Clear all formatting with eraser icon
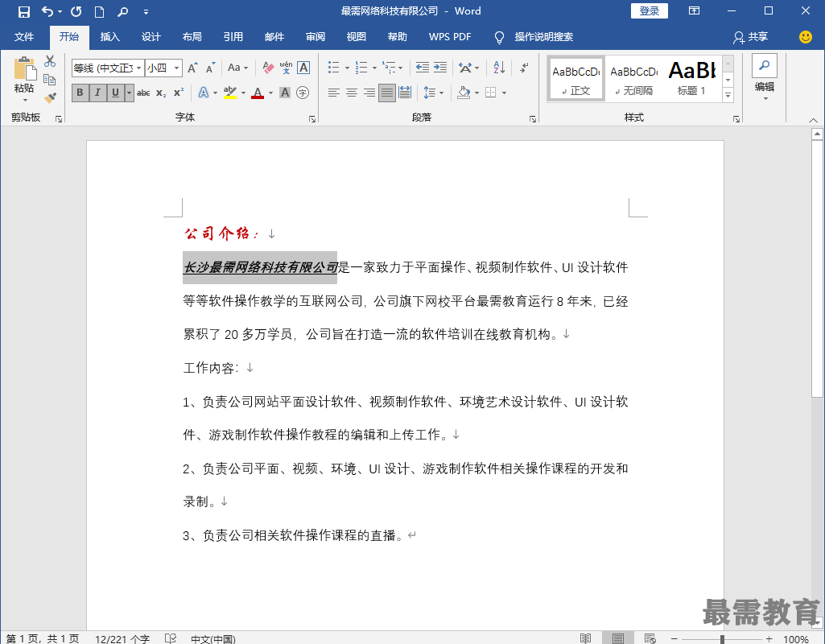 click(x=268, y=68)
